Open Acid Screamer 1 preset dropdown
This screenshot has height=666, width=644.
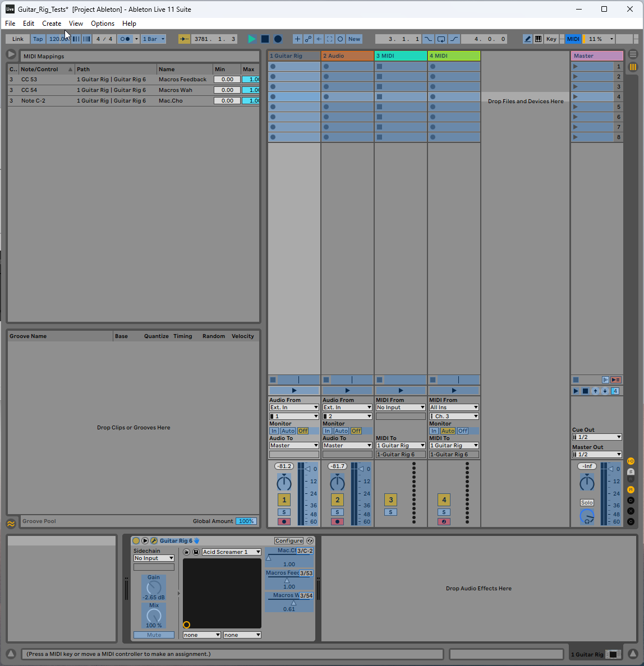231,552
